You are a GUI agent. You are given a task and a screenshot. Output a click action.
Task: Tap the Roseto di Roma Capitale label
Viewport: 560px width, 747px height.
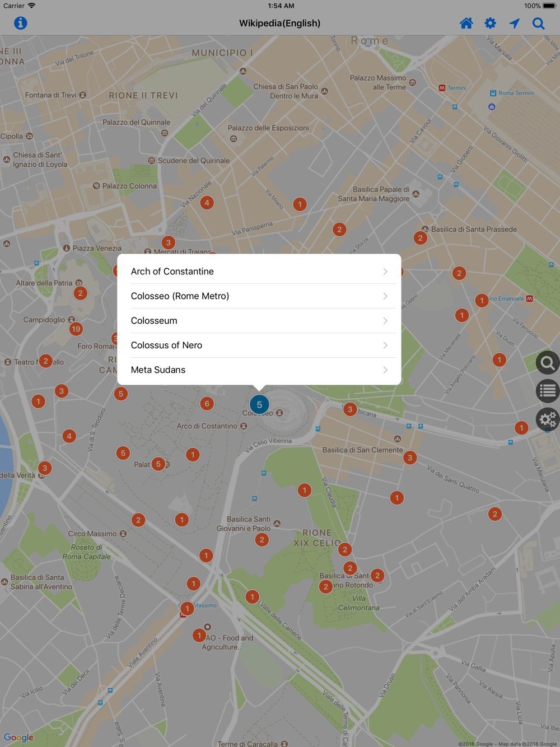87,552
